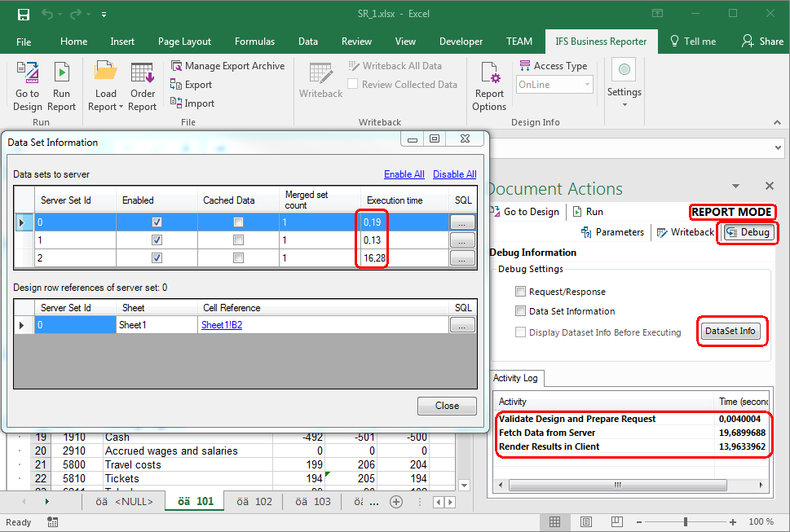Collapse the ribbon with chevron
This screenshot has width=790, height=532.
click(778, 122)
